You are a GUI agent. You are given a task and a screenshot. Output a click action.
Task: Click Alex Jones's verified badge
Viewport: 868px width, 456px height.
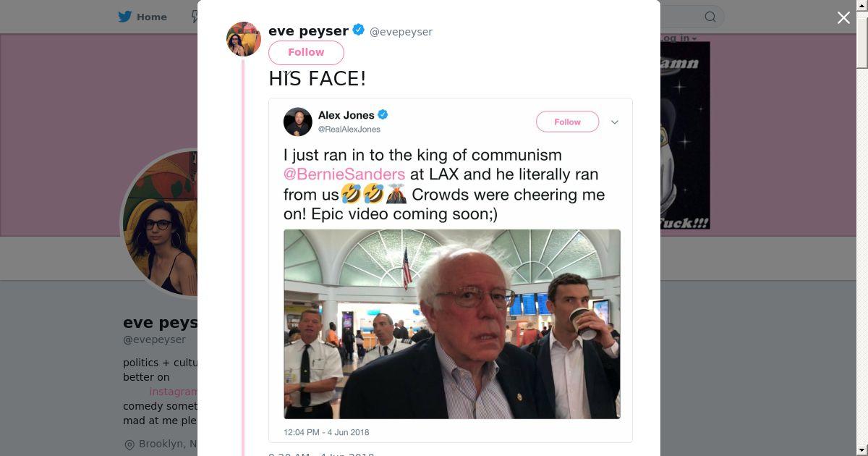(x=383, y=114)
